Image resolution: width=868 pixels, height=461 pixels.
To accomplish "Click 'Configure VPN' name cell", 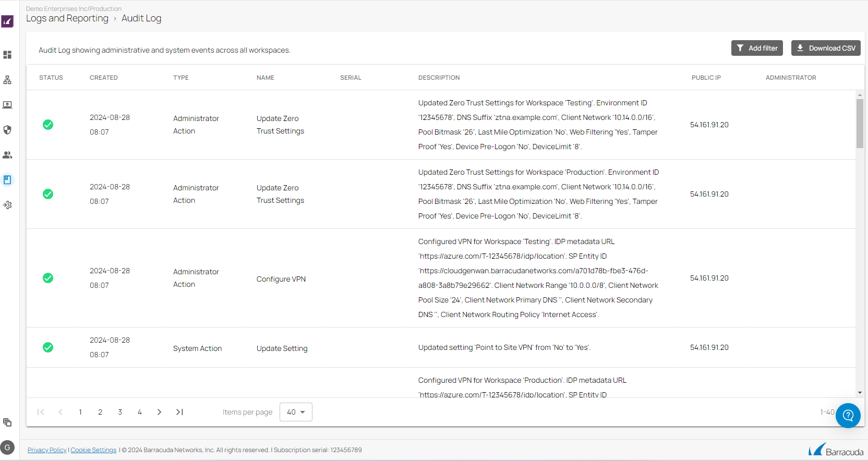I will tap(281, 279).
